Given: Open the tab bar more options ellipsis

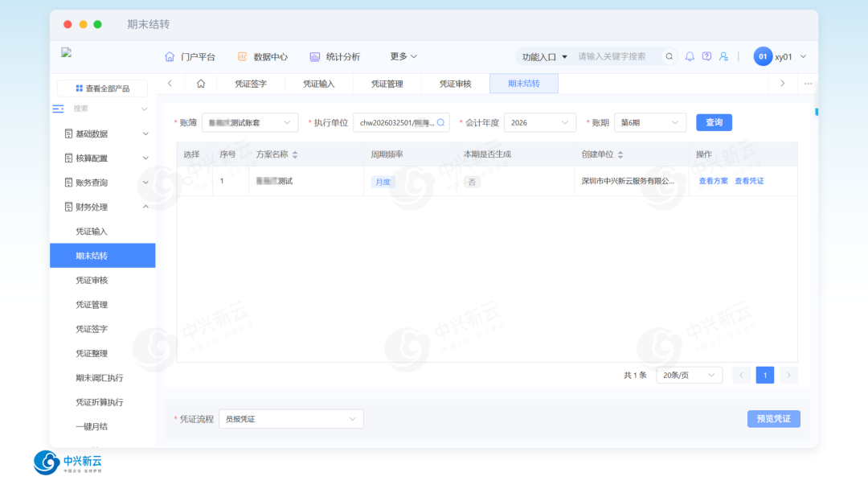Looking at the screenshot, I should [809, 84].
